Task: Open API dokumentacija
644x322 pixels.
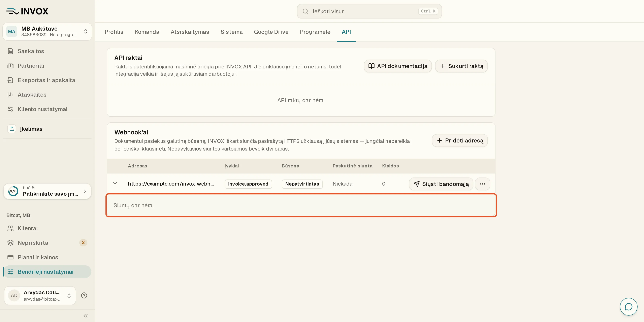Action: coord(398,66)
